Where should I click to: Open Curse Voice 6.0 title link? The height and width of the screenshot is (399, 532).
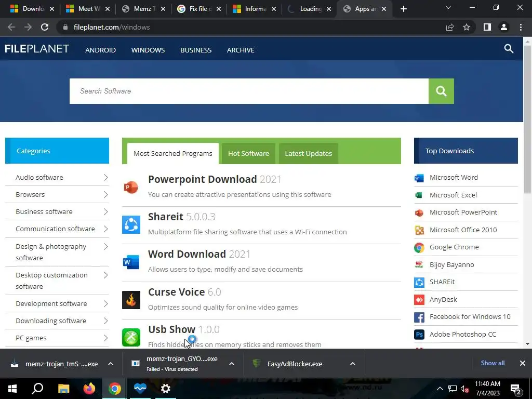[x=184, y=292]
